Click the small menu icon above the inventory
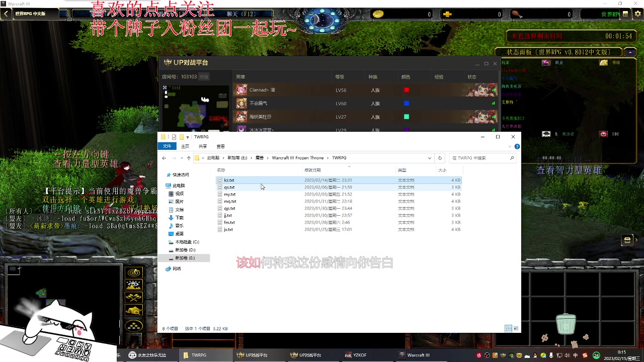 point(627,240)
